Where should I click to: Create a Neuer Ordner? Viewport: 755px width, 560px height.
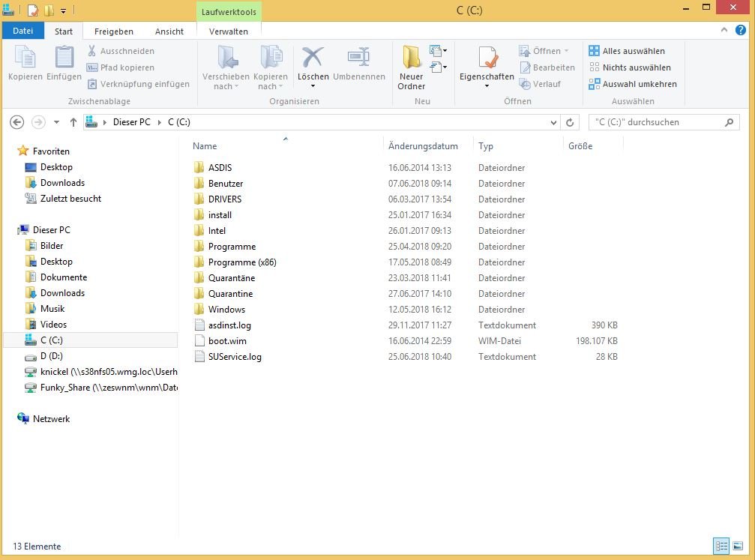[x=412, y=67]
